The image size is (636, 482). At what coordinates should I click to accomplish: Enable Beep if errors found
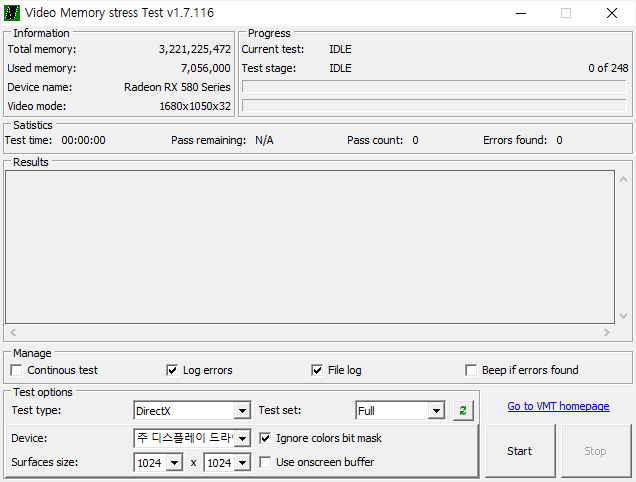pyautogui.click(x=471, y=370)
